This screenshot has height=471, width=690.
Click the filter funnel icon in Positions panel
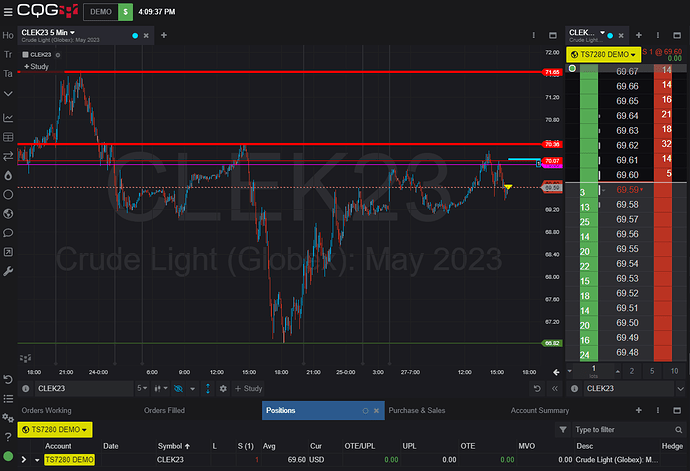point(563,429)
